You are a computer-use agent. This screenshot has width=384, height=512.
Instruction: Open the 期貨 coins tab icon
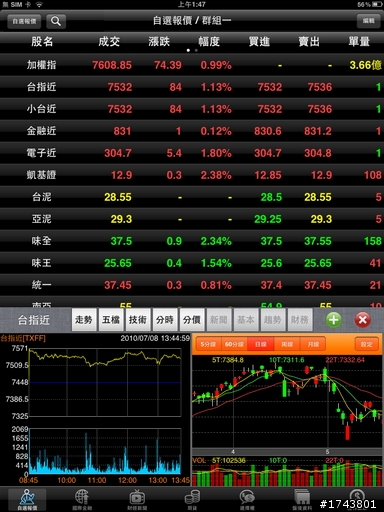pos(192,499)
